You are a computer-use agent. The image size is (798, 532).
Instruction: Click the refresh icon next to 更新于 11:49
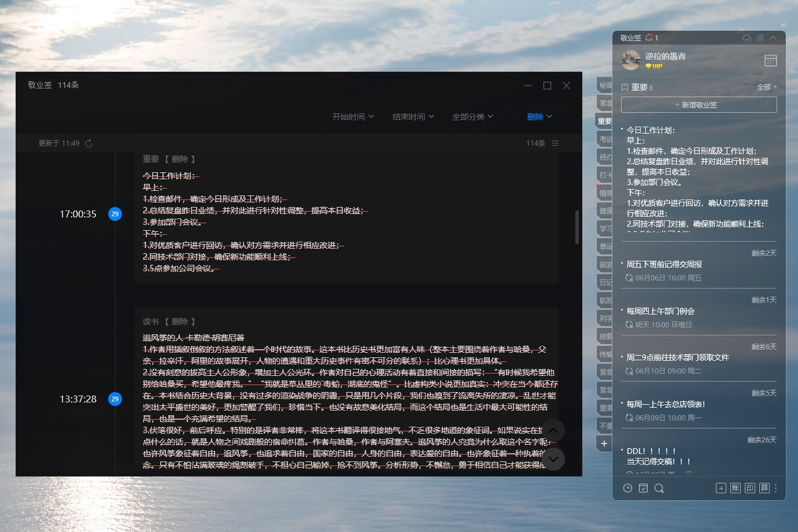click(x=88, y=143)
